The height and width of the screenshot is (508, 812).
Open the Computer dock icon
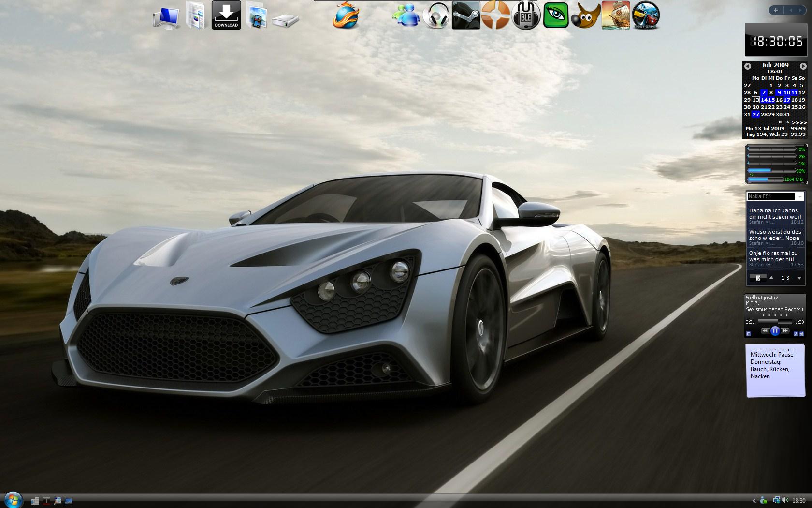tap(167, 18)
